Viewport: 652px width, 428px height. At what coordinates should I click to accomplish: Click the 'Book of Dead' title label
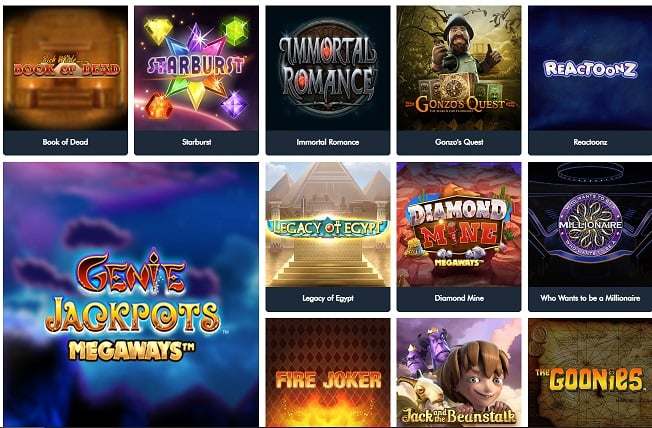coord(65,142)
